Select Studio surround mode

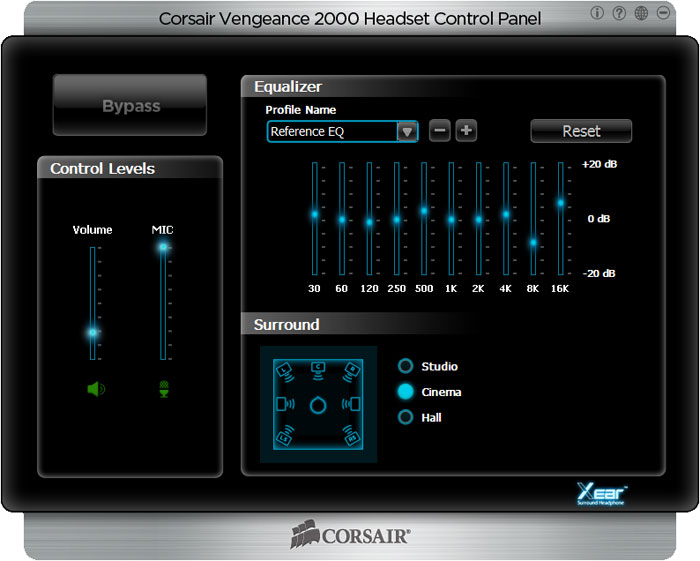tap(405, 366)
